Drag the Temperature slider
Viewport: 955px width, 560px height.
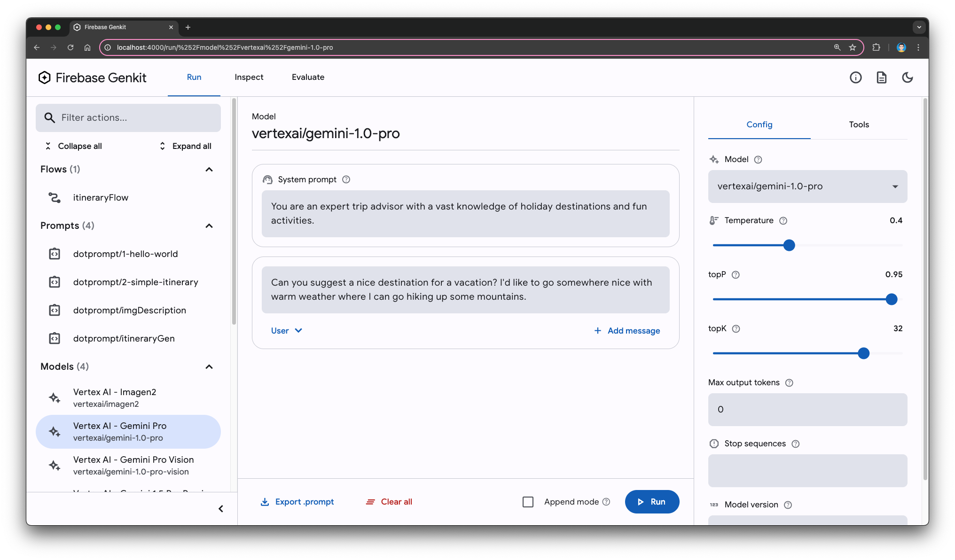point(789,245)
